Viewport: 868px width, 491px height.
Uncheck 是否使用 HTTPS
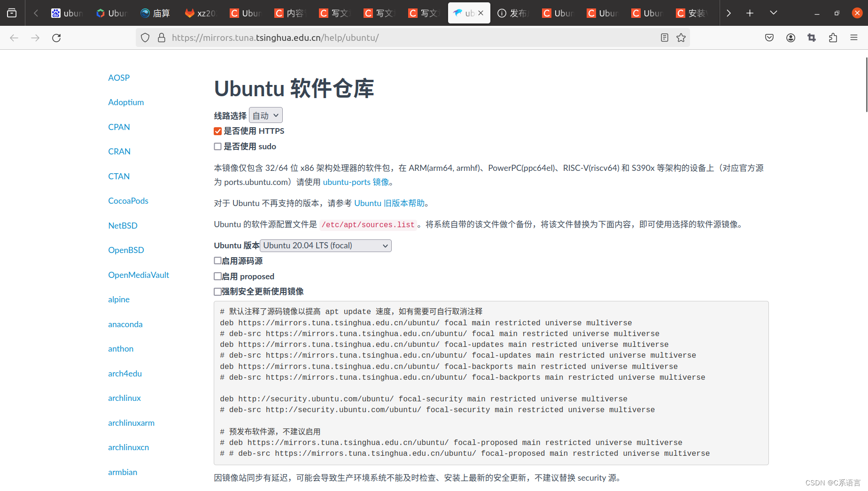(x=217, y=131)
